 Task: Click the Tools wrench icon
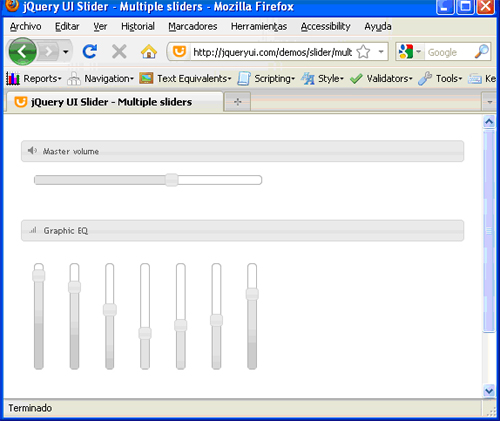click(425, 79)
